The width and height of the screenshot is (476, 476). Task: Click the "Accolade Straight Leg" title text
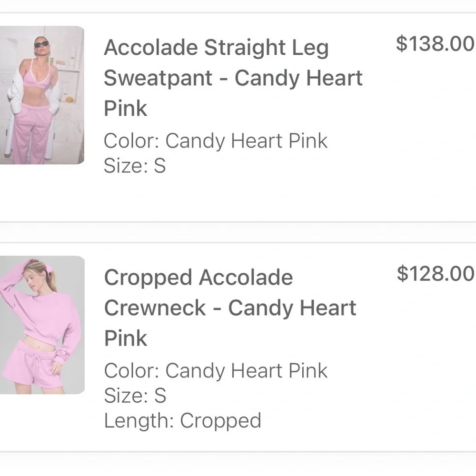click(x=216, y=48)
